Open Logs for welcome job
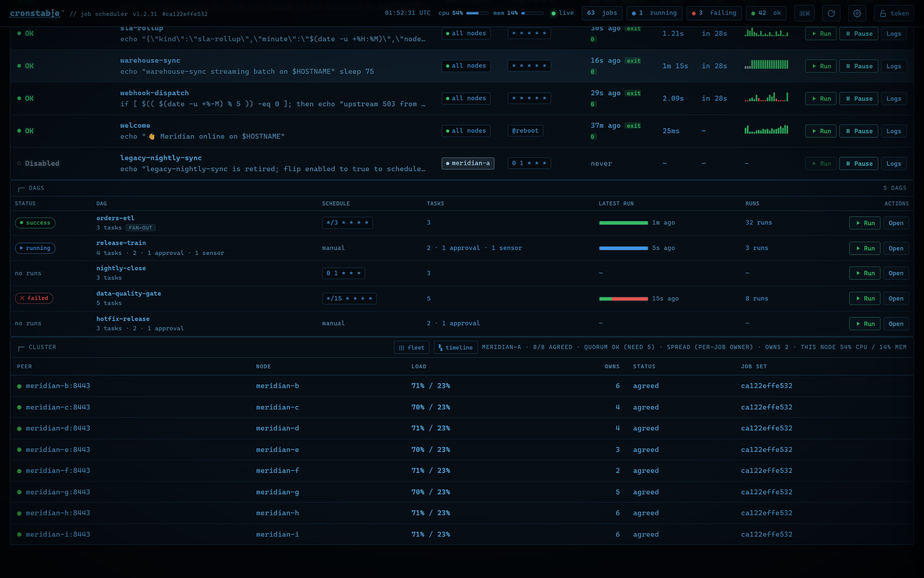 (893, 131)
